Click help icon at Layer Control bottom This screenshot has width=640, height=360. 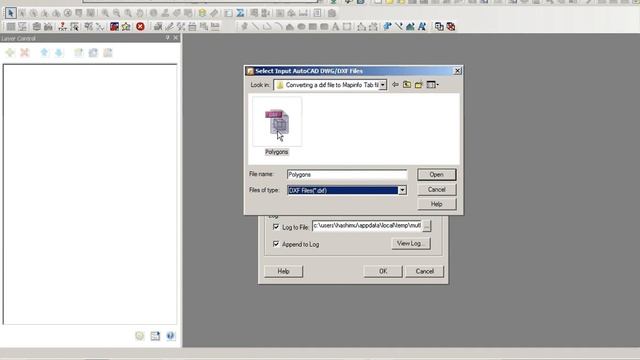point(171,336)
